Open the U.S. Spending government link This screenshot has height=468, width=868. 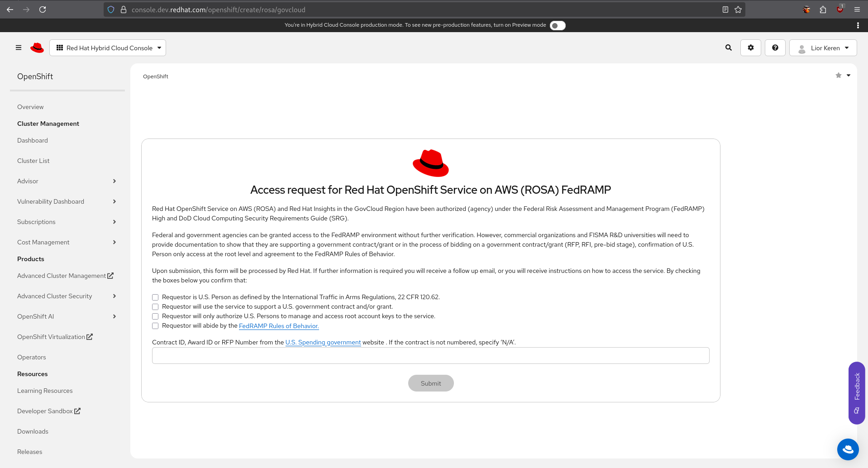pos(323,342)
